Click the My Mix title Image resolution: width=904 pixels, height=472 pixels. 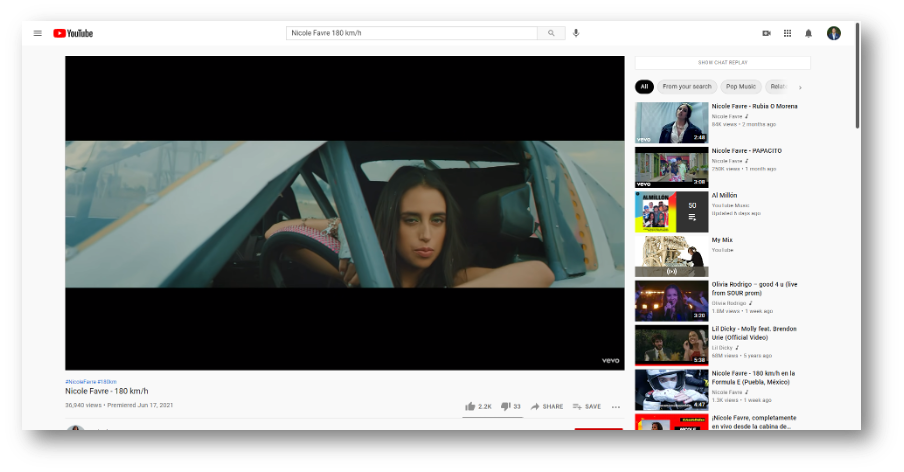(x=722, y=240)
